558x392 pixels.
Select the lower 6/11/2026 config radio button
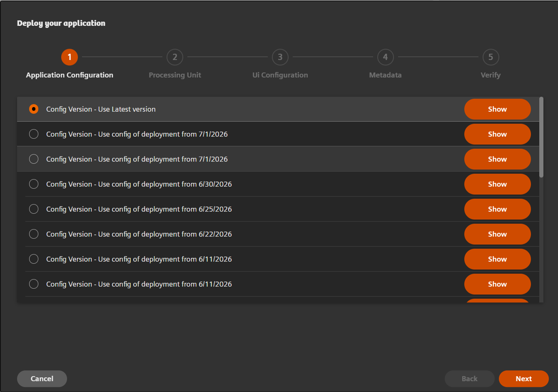(34, 284)
